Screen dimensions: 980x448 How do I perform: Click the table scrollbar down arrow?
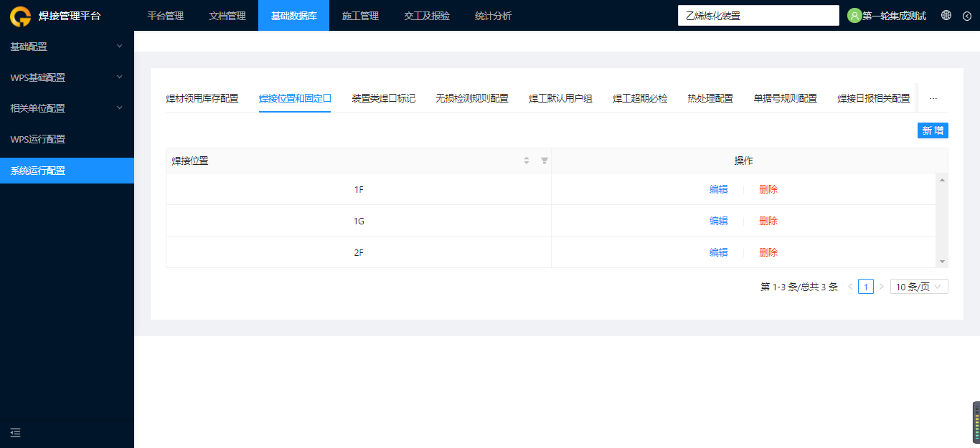(942, 262)
